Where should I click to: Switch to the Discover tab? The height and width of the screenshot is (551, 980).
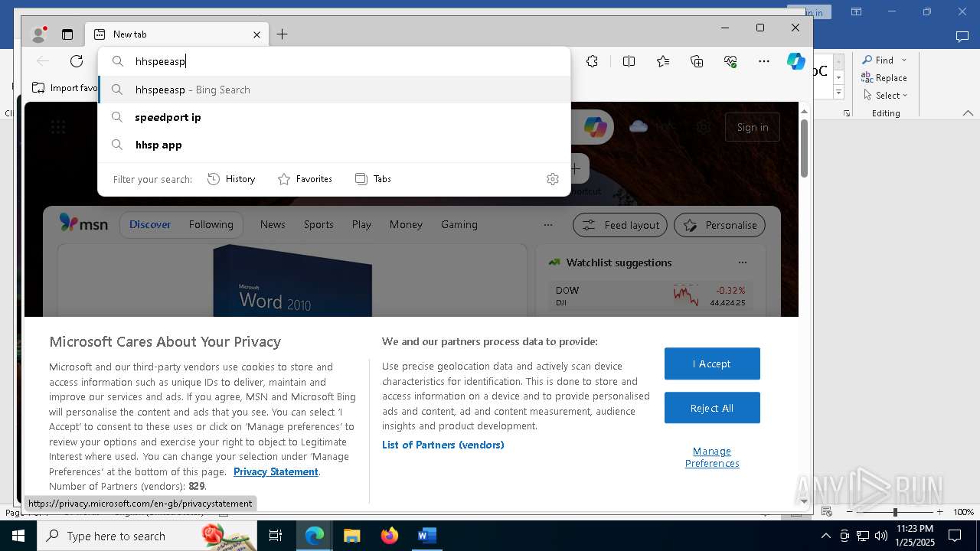click(150, 224)
